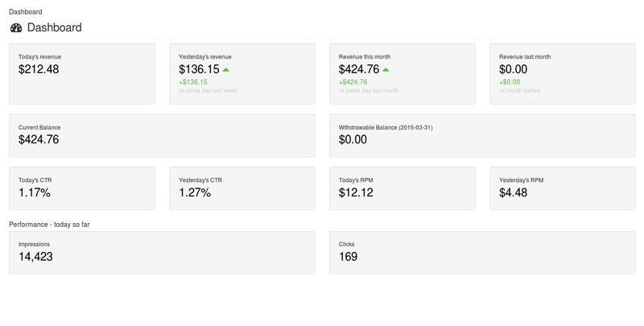
Task: Select the Today's revenue card
Action: coord(82,74)
